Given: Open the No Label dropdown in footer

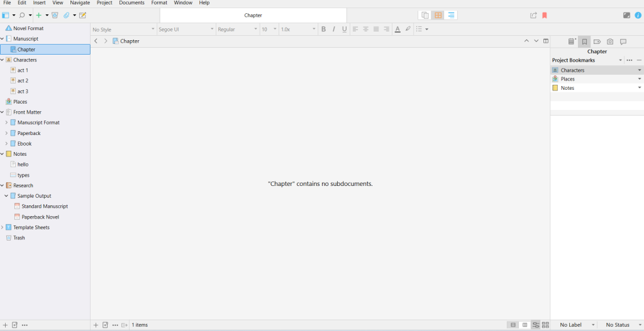Looking at the screenshot, I should coord(574,325).
